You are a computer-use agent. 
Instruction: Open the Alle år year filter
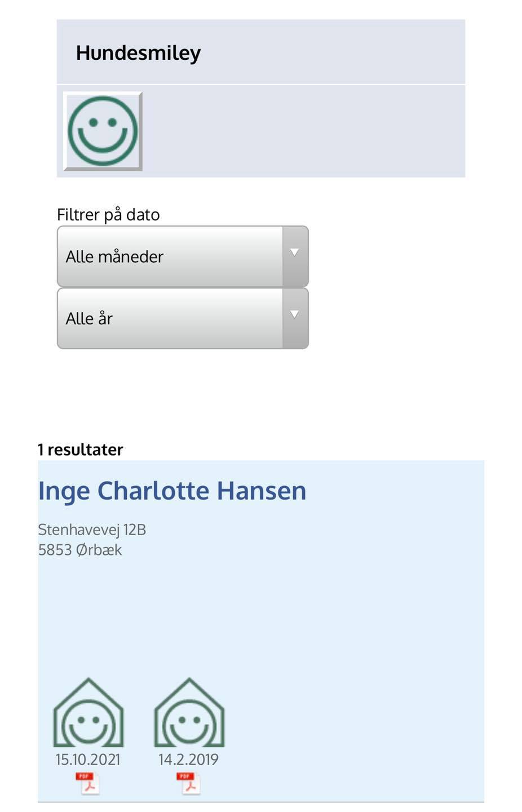click(183, 319)
